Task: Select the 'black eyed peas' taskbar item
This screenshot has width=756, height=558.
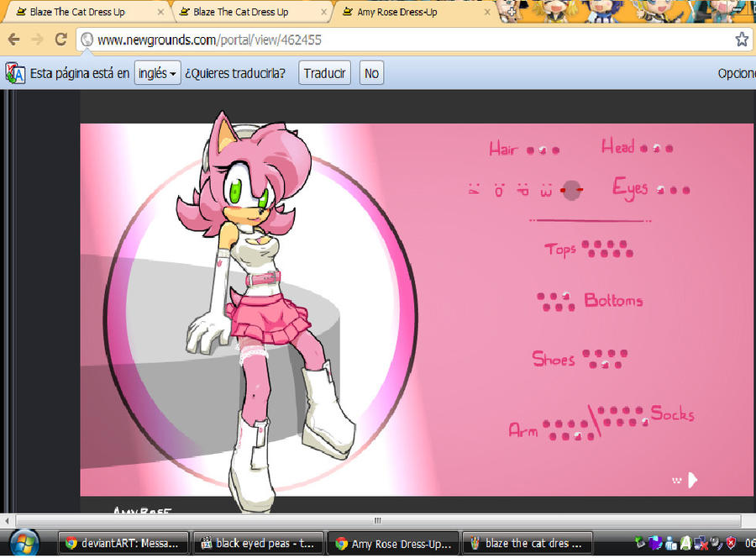Action: pyautogui.click(x=258, y=543)
